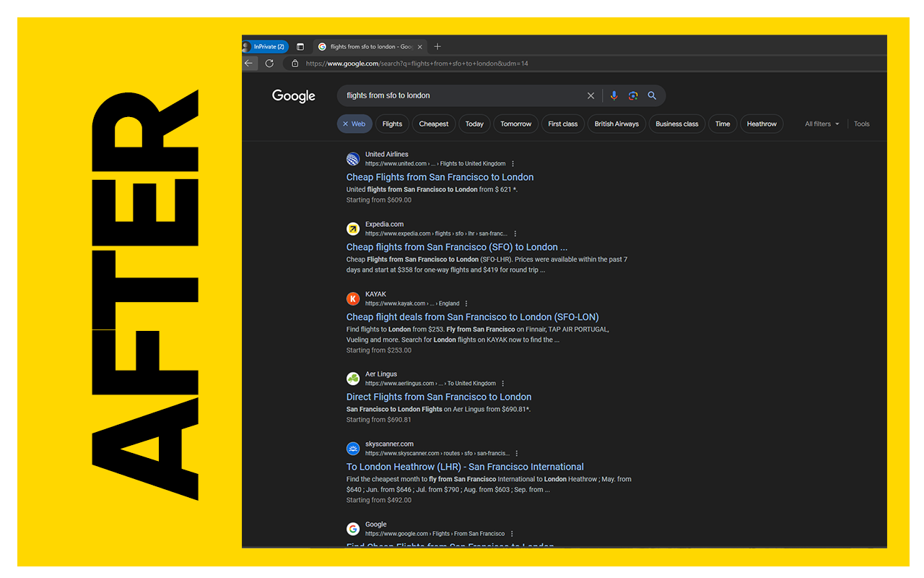Go back using browser back arrow
This screenshot has width=924, height=578.
(249, 64)
